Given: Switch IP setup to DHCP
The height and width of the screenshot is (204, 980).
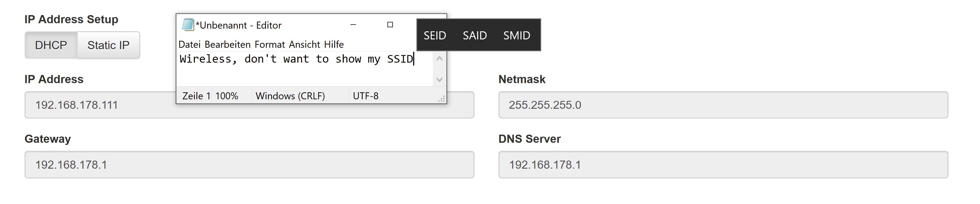Looking at the screenshot, I should (51, 45).
